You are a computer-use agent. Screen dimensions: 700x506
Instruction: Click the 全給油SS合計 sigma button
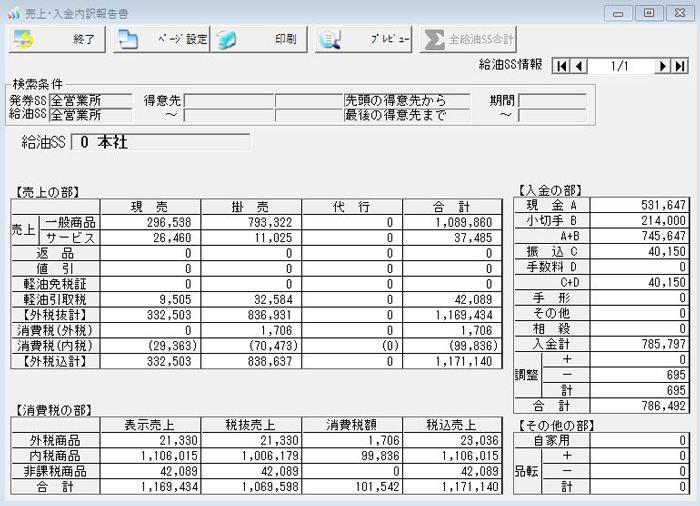pyautogui.click(x=468, y=39)
